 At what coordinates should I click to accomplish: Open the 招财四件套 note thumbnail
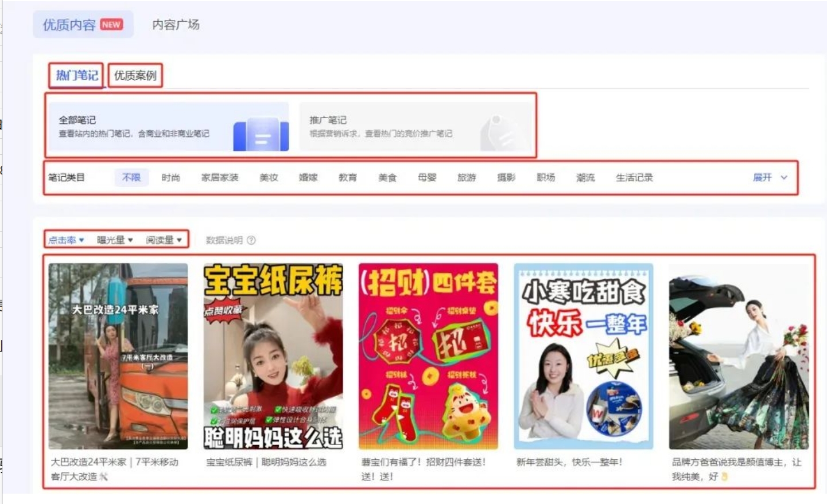tap(429, 356)
